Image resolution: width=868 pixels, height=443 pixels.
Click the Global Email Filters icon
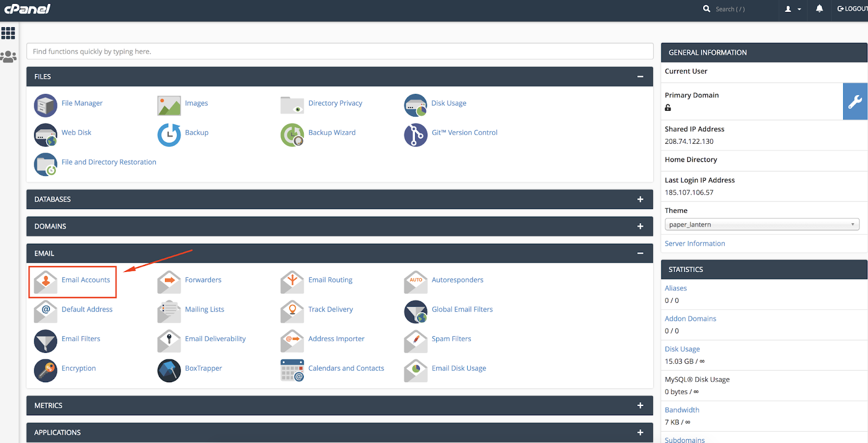click(416, 312)
